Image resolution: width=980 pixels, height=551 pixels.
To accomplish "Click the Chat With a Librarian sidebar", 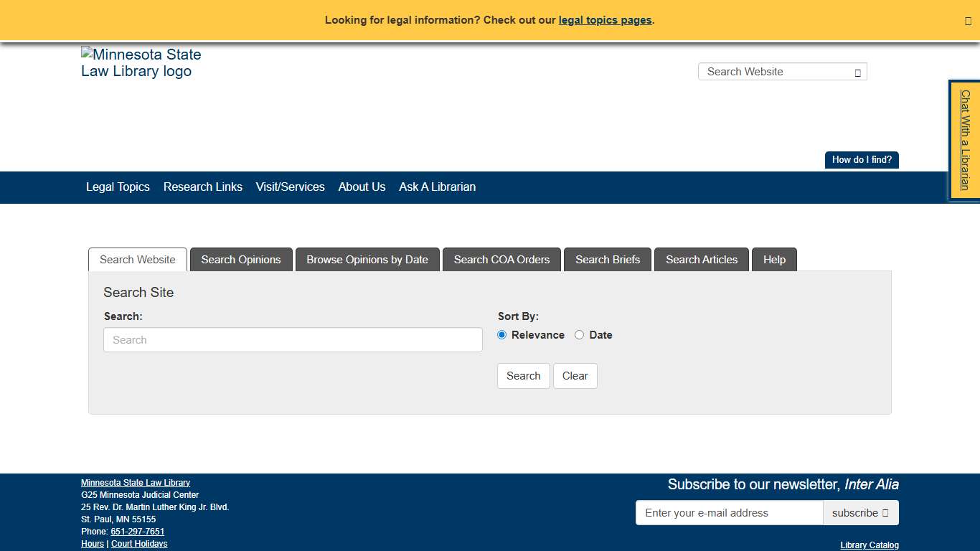I will 963,139.
